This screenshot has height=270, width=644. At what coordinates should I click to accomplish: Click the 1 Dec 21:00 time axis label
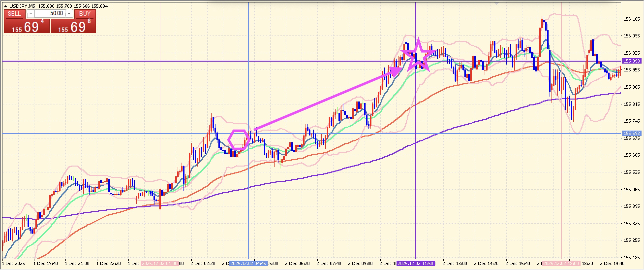point(77,264)
